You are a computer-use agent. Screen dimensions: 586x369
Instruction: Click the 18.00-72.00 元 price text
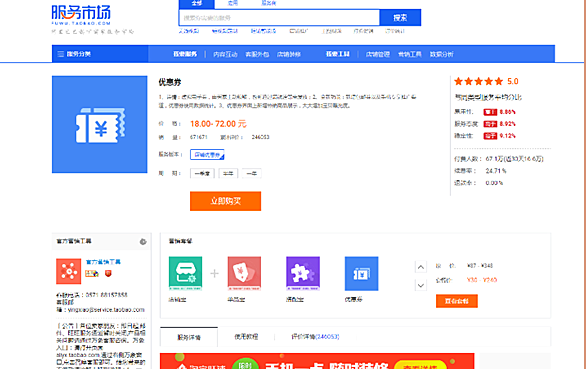[x=218, y=124]
